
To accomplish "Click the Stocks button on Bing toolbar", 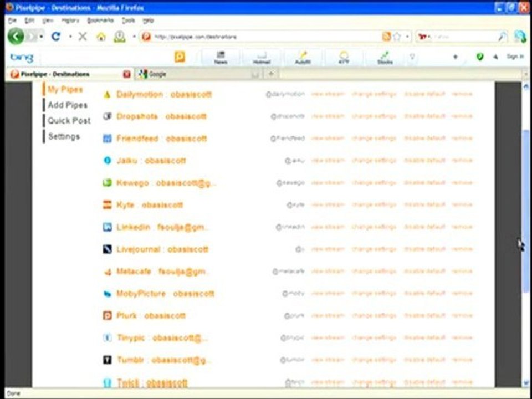I will 385,57.
